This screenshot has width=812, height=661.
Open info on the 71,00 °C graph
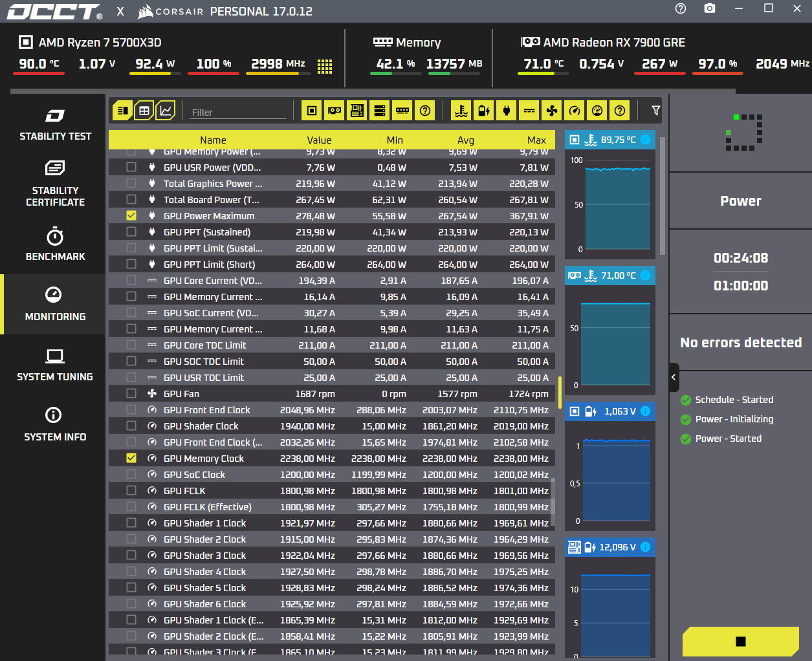(x=645, y=276)
